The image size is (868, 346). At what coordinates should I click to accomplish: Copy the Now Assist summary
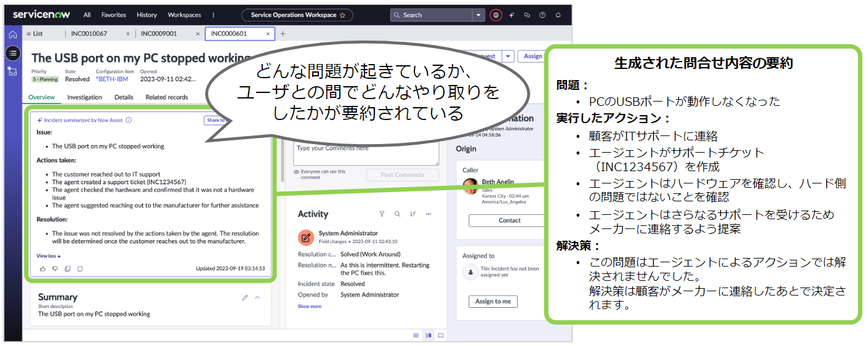click(x=68, y=268)
